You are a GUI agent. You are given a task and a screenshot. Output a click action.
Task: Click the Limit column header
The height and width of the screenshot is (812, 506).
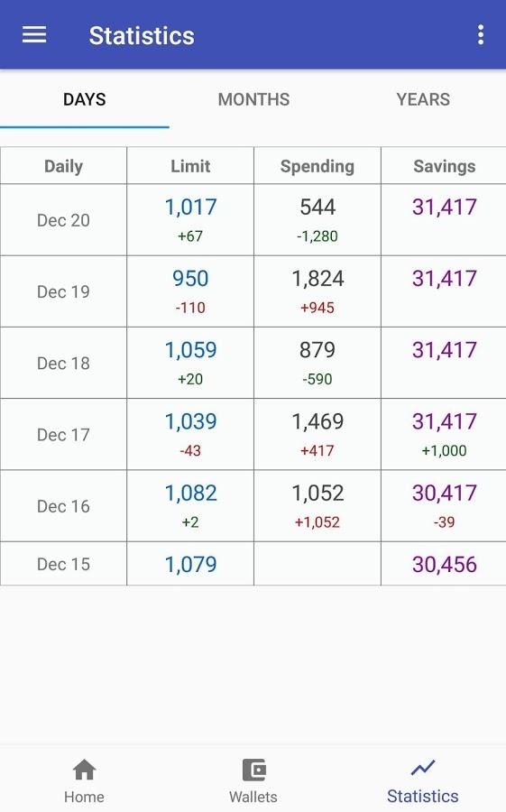click(x=190, y=166)
